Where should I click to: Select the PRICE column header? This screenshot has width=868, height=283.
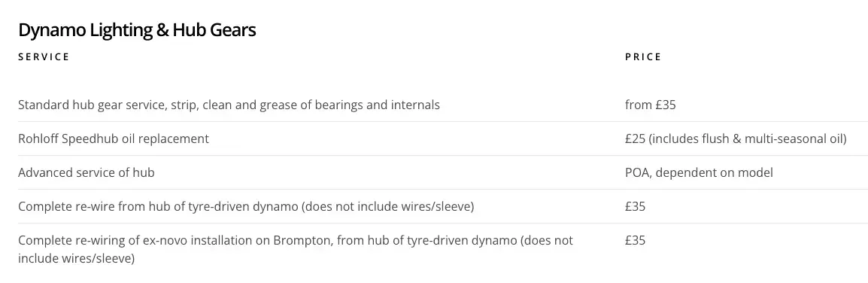(643, 57)
